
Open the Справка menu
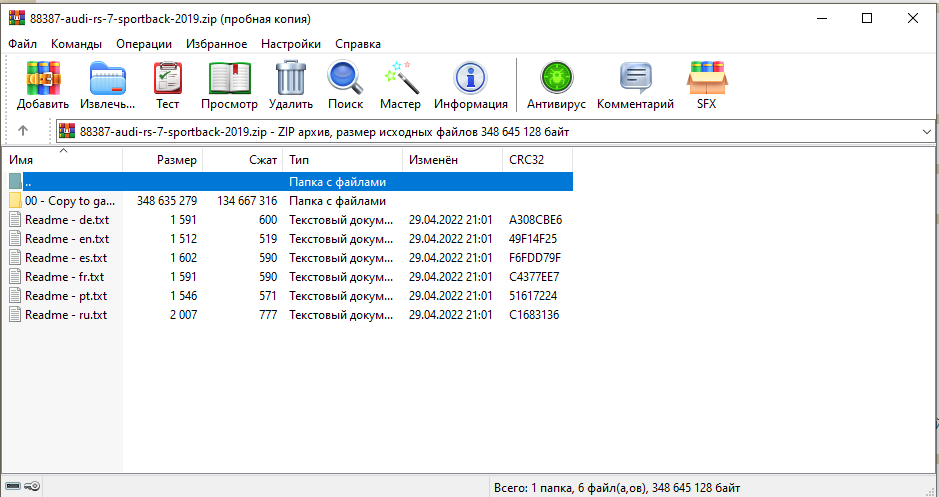pos(358,44)
